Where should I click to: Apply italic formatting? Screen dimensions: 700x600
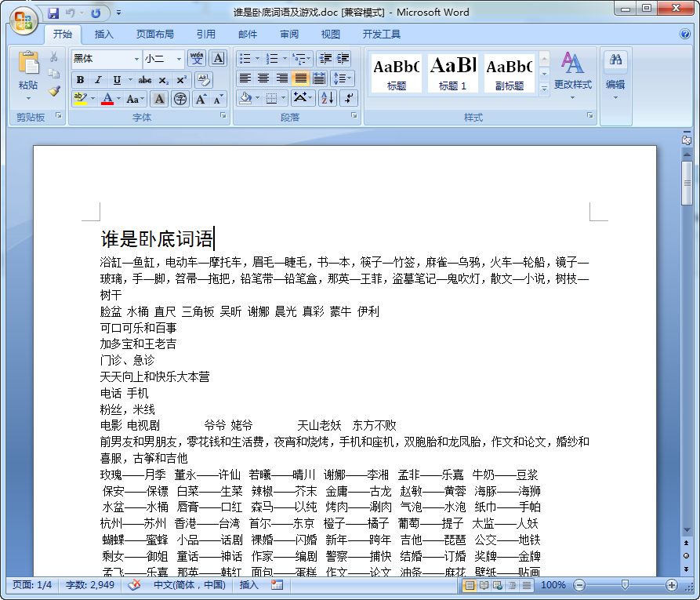98,79
